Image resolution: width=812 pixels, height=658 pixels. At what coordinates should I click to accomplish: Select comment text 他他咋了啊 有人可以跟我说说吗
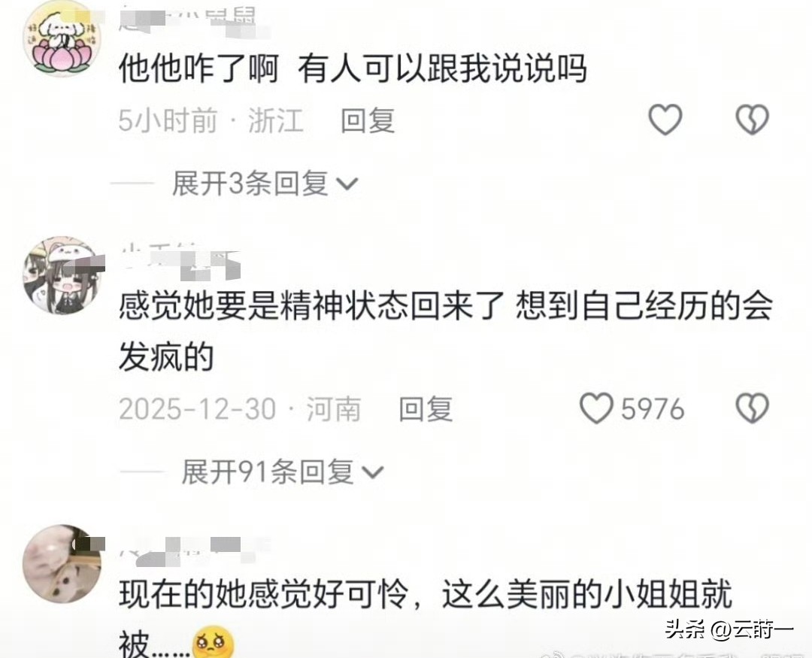(x=353, y=68)
